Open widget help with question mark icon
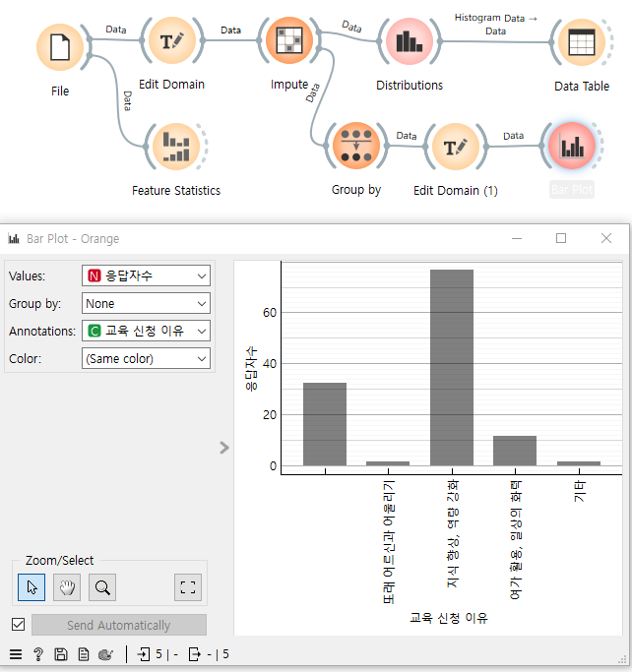Viewport: 632px width, 672px height. pos(38,654)
